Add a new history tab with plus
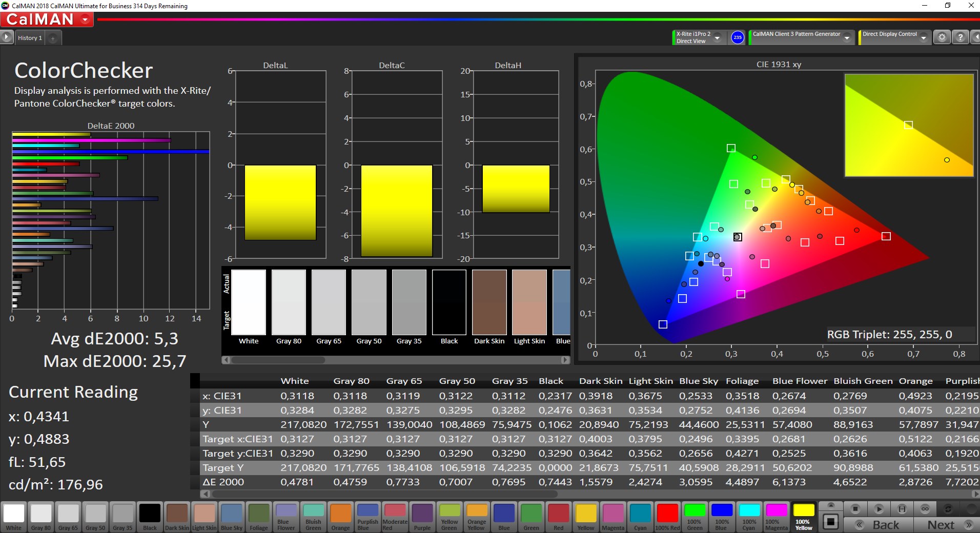 pyautogui.click(x=53, y=38)
